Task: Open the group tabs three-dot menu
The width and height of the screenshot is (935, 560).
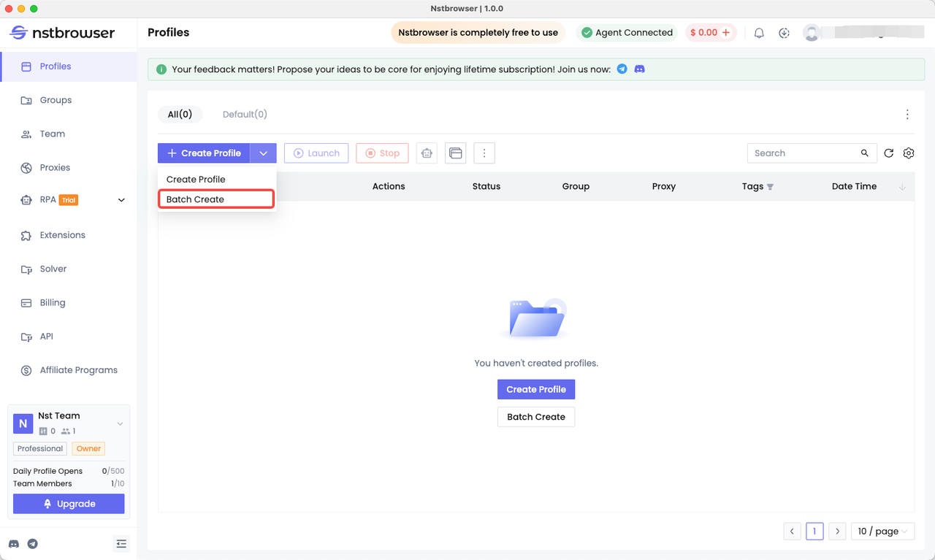Action: click(x=907, y=115)
